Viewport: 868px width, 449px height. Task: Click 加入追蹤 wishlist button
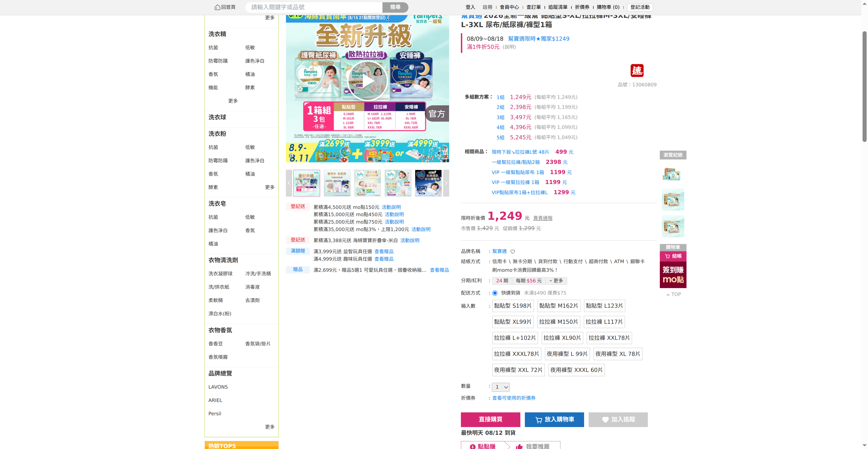point(618,420)
